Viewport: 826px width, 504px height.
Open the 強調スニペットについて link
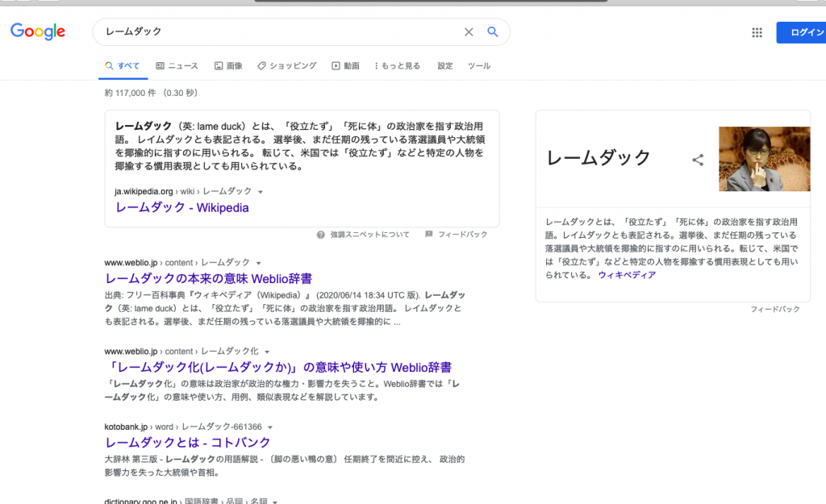coord(369,235)
